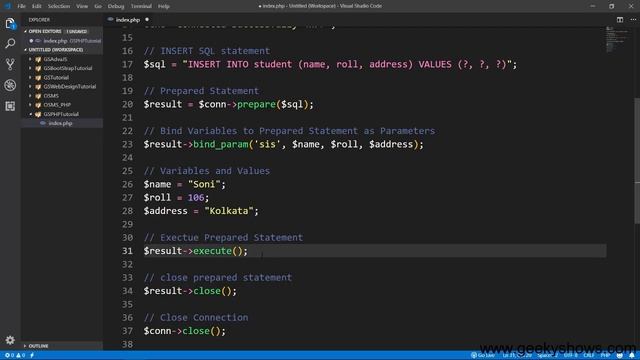Click the line and column indicator
Image resolution: width=640 pixels, height=360 pixels.
click(517, 355)
